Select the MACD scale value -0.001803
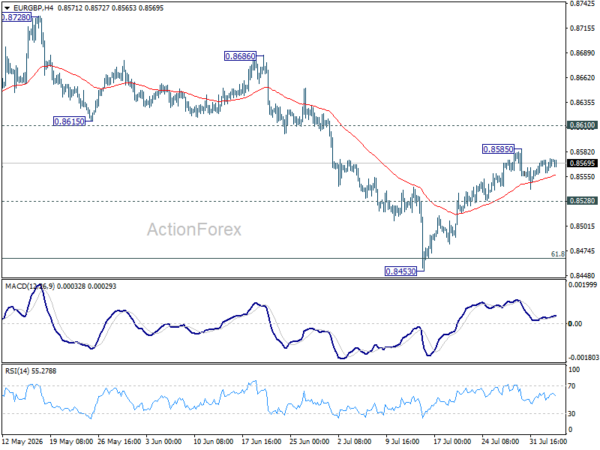This screenshot has width=600, height=450. (x=583, y=357)
